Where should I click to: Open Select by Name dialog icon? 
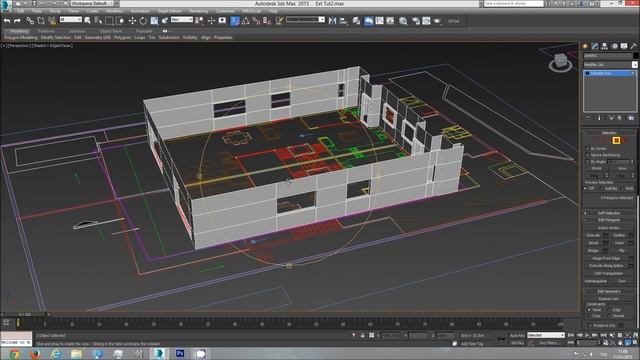pyautogui.click(x=98, y=20)
